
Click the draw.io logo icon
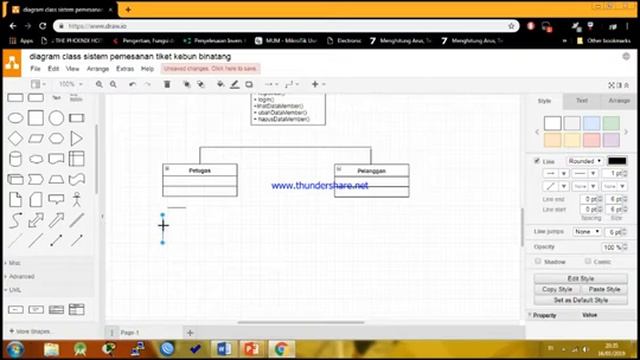[12, 63]
